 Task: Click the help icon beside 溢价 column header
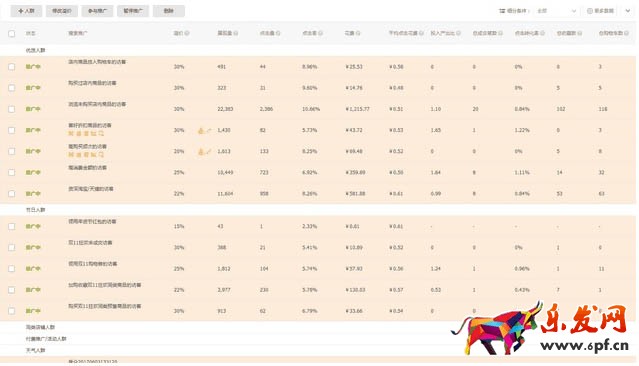point(187,33)
